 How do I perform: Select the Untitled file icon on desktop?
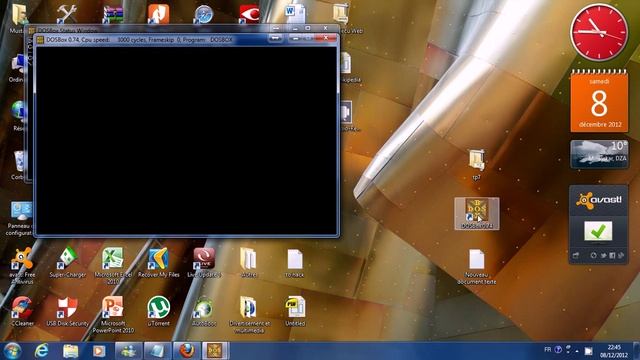coord(295,311)
